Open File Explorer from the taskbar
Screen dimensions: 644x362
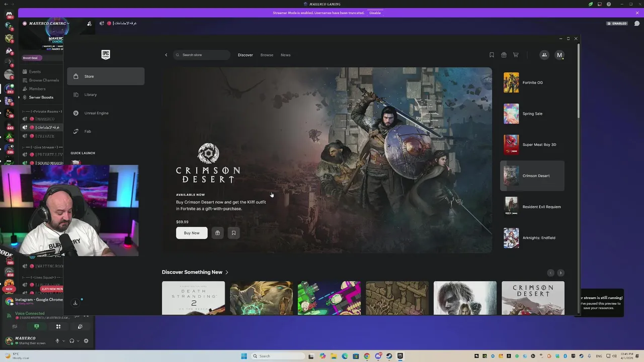point(334,356)
